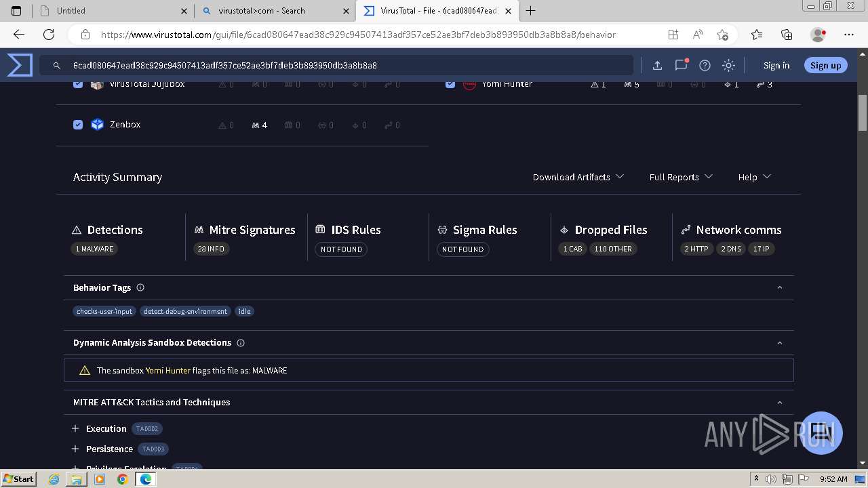Screen dimensions: 868x488
Task: Click the idle behavior tag
Action: [x=244, y=311]
